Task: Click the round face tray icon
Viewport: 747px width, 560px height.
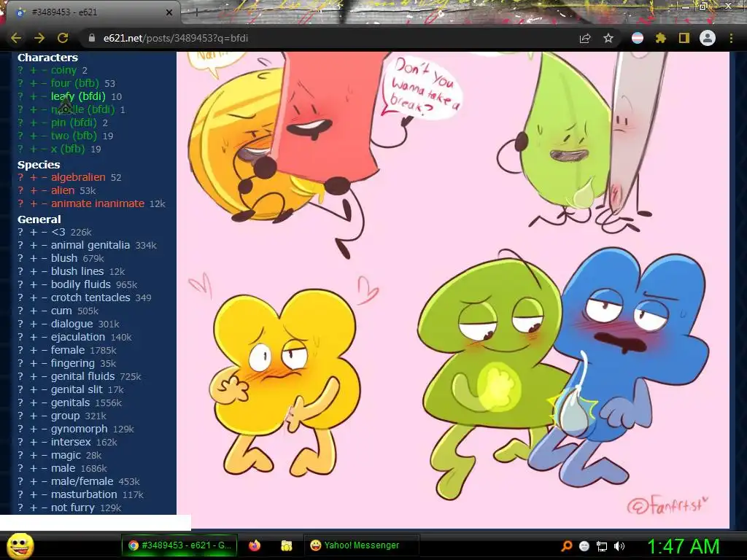Action: 584,546
